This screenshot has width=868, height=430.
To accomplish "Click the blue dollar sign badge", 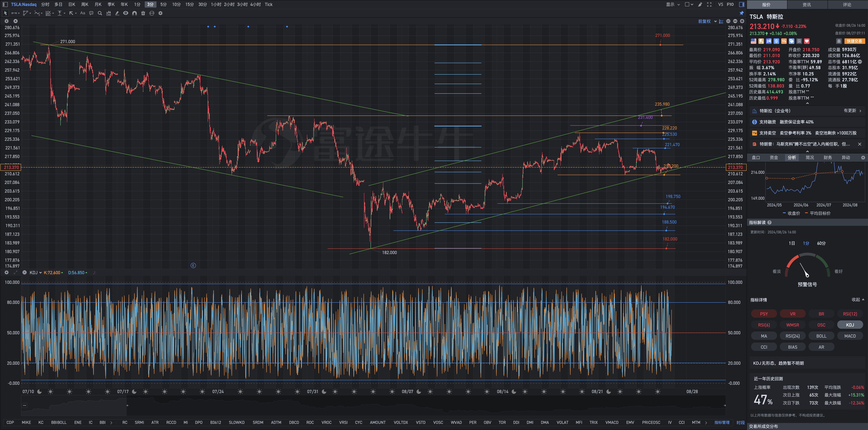I will [x=776, y=41].
